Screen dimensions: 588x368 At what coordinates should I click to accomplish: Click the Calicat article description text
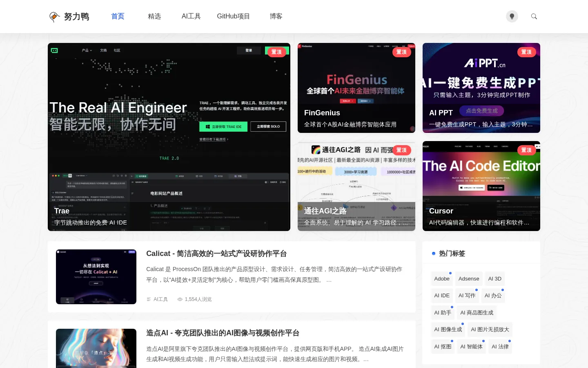(x=274, y=274)
